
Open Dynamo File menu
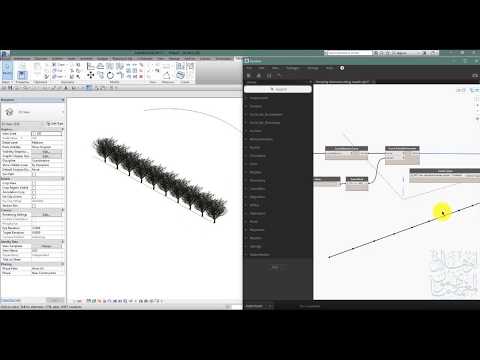(x=249, y=68)
